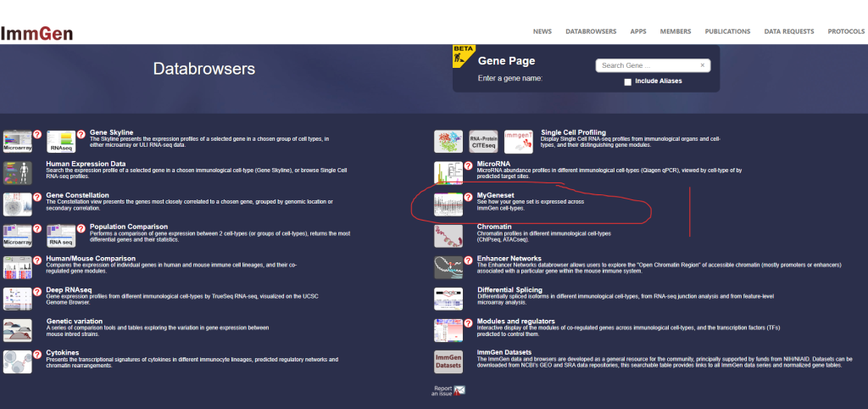The width and height of the screenshot is (868, 409).
Task: Follow the Differential Splicing title link
Action: tap(509, 290)
